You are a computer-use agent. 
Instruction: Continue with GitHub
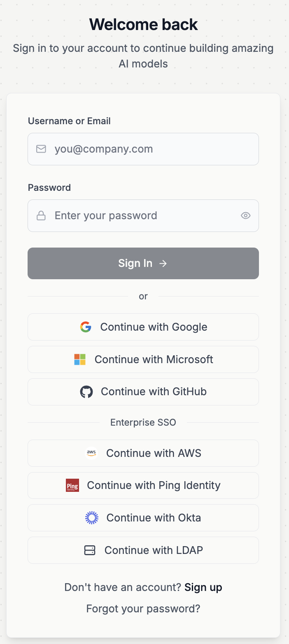click(x=143, y=391)
